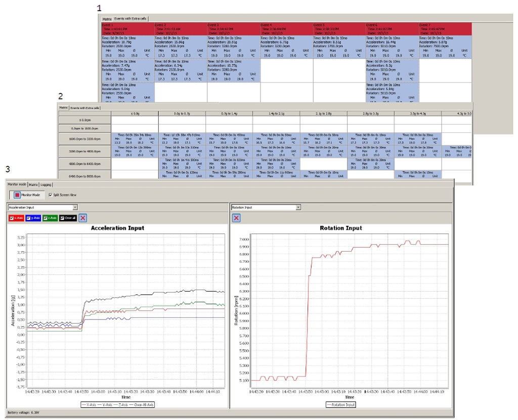Uncheck the black Over all series checkbox
Screen dimensions: 518x420
coord(62,218)
